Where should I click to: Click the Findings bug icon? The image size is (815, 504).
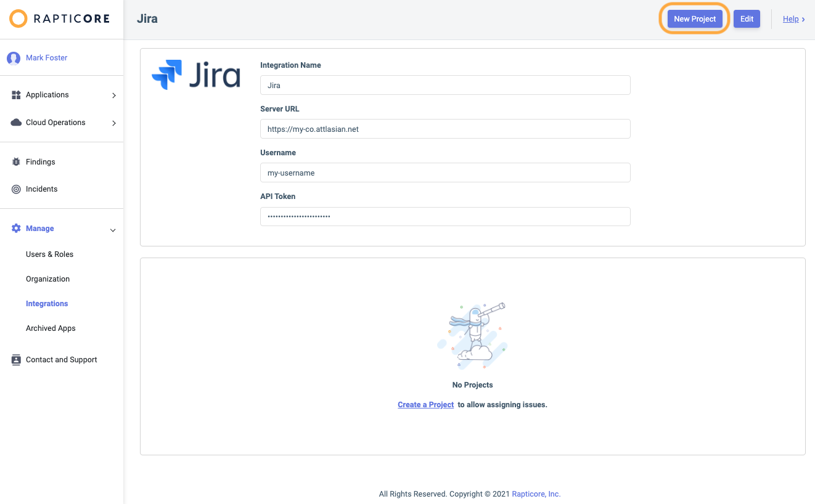click(17, 162)
